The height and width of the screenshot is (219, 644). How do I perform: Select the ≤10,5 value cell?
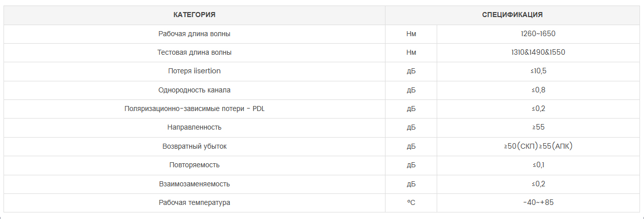pyautogui.click(x=538, y=71)
